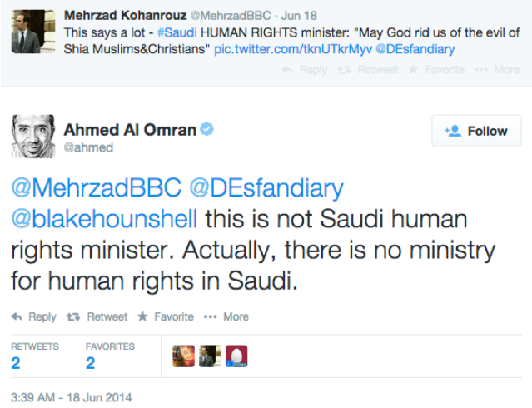
Task: Follow Ahmed Al Omran
Action: click(x=476, y=131)
